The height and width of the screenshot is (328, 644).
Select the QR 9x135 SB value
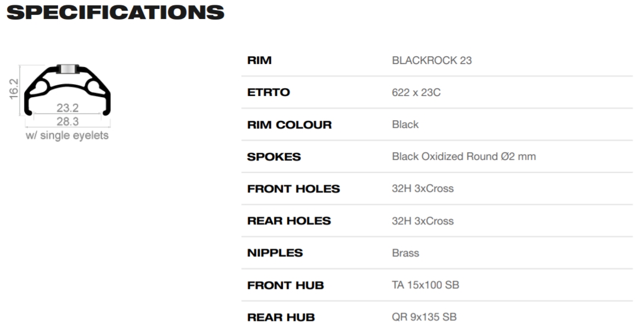pyautogui.click(x=424, y=317)
